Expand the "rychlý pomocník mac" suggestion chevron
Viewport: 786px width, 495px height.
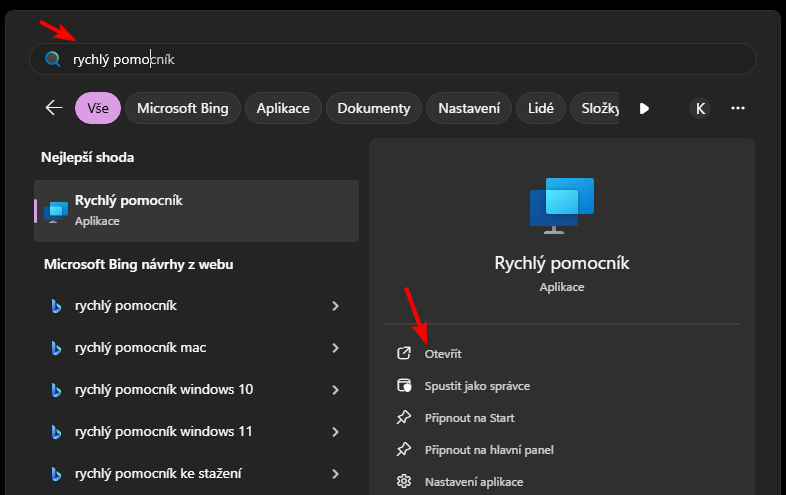[336, 348]
